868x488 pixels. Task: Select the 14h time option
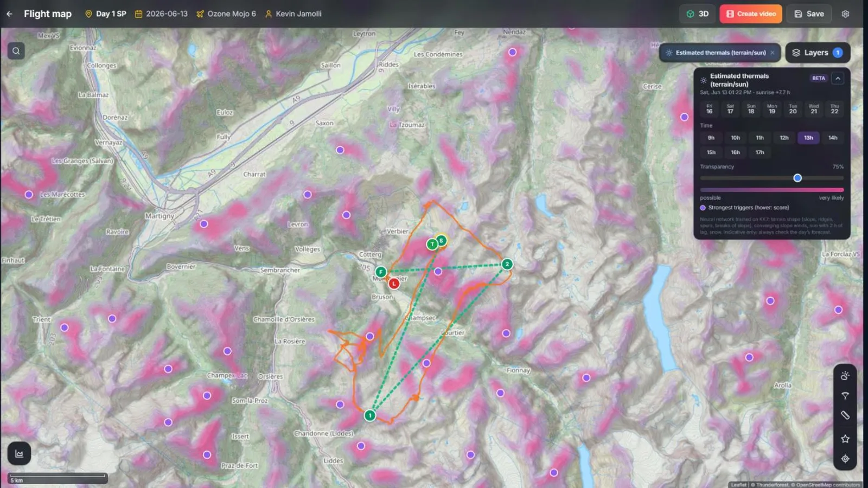point(833,138)
